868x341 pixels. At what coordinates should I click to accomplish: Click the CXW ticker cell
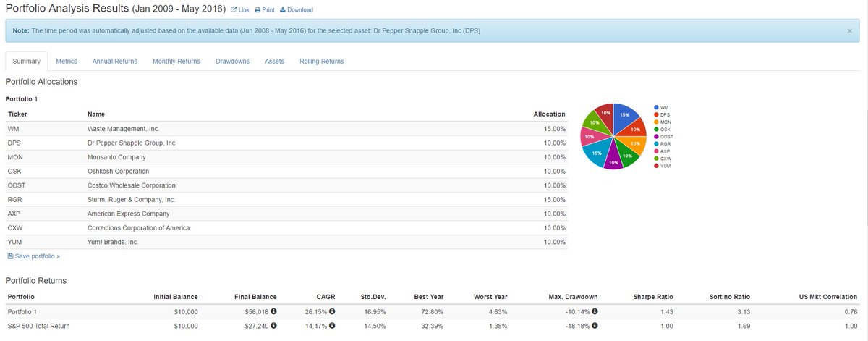pos(16,228)
